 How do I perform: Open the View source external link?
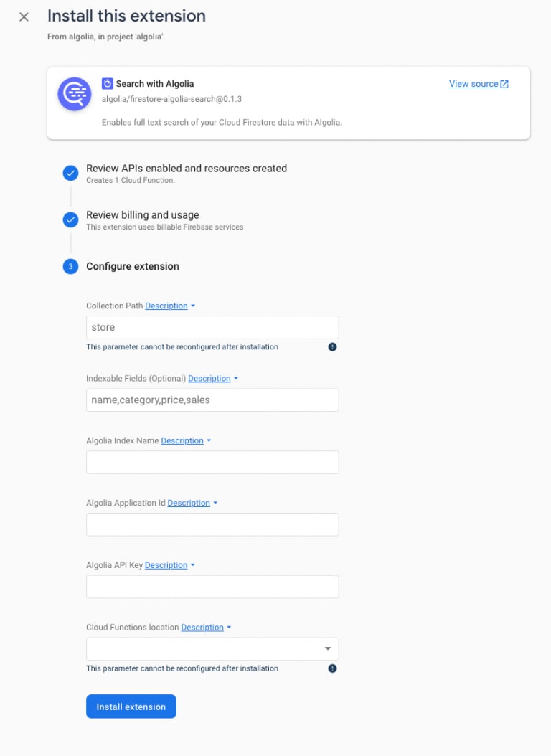[x=479, y=84]
